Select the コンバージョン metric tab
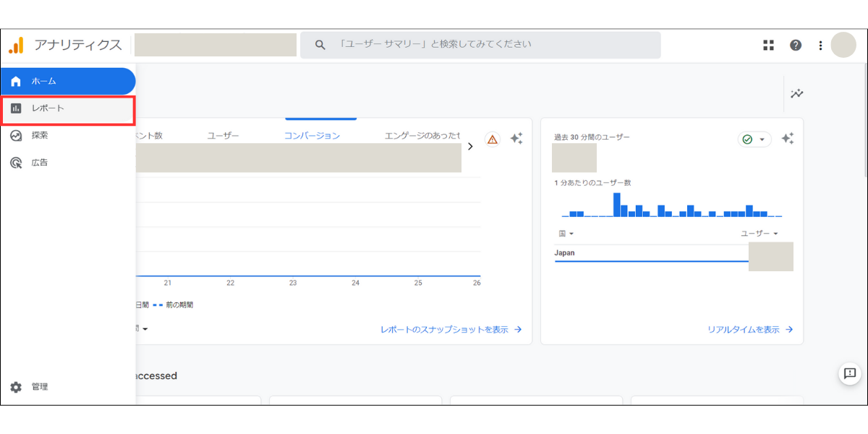The width and height of the screenshot is (868, 434). click(312, 135)
